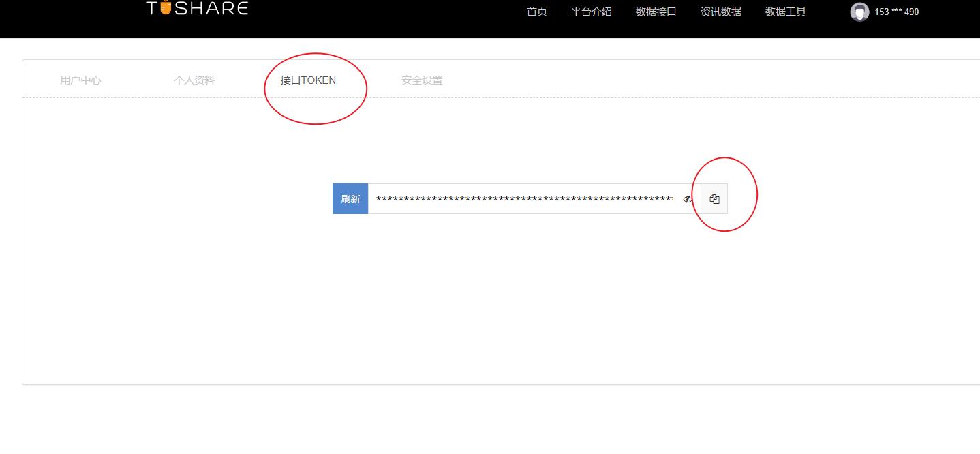Open the 个人资料 tab
The image size is (980, 454).
[194, 80]
